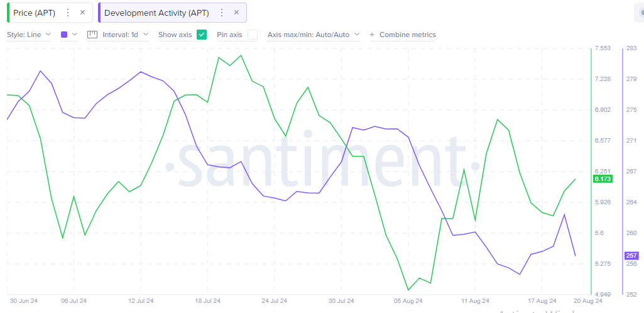
Task: Click the Combine metrics button
Action: coord(407,35)
